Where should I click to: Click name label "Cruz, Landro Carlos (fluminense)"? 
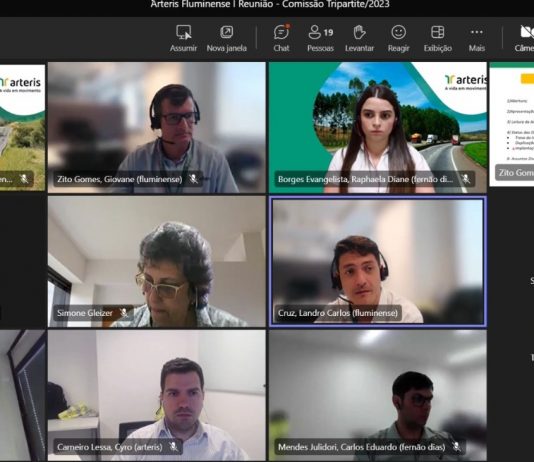click(338, 313)
